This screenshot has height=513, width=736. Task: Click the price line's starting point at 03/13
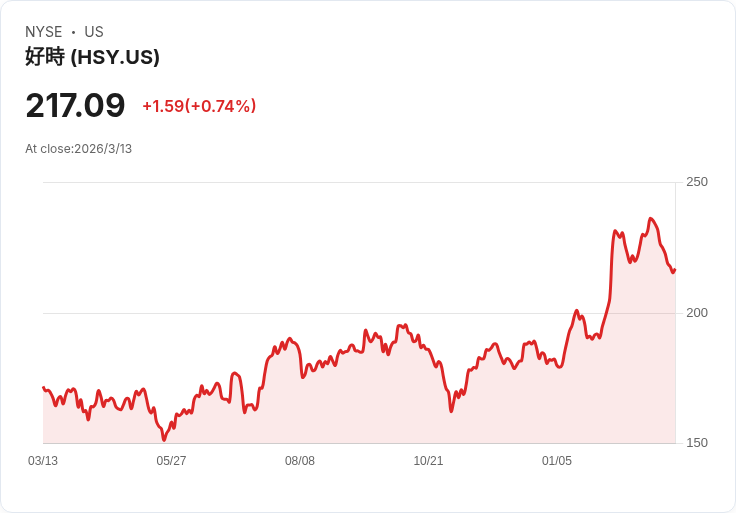tap(43, 387)
